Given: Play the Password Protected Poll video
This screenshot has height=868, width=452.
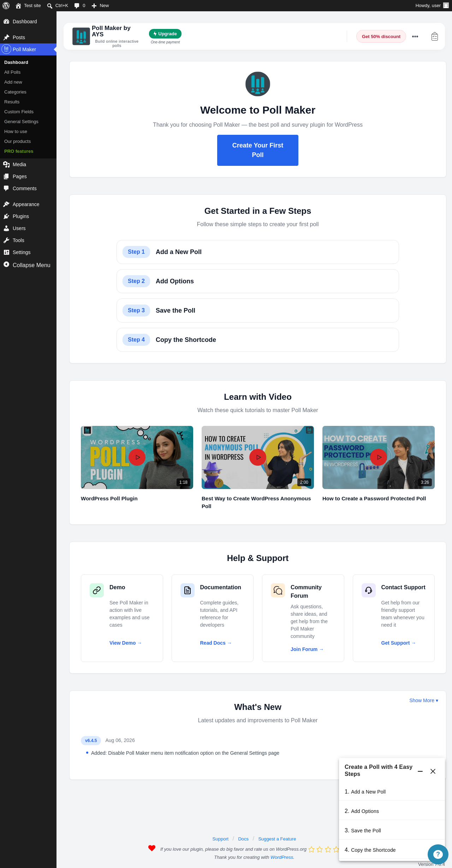Looking at the screenshot, I should (379, 457).
